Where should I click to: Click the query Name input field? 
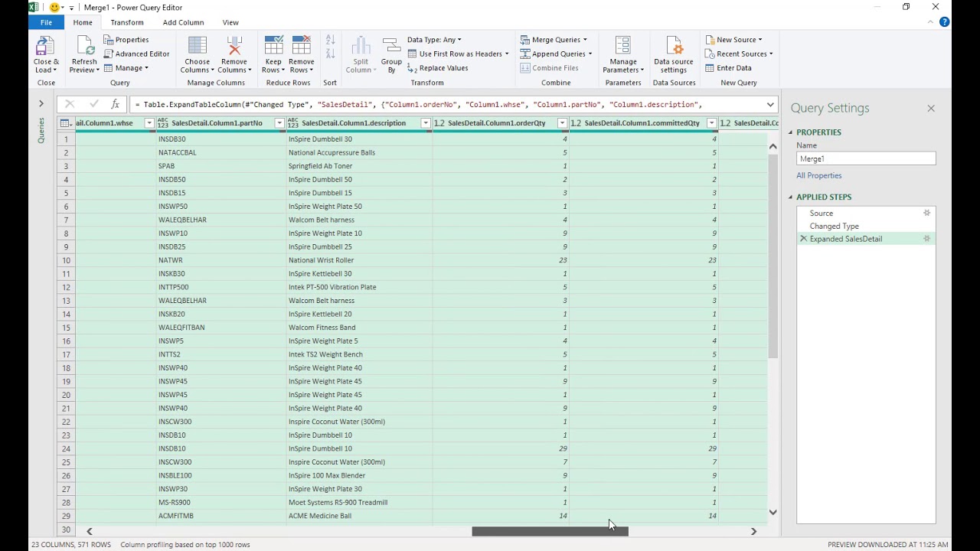click(866, 159)
